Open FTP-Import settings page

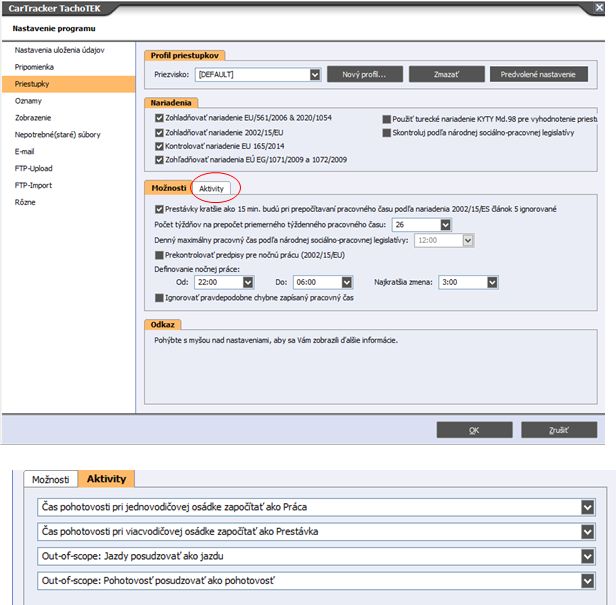click(33, 185)
